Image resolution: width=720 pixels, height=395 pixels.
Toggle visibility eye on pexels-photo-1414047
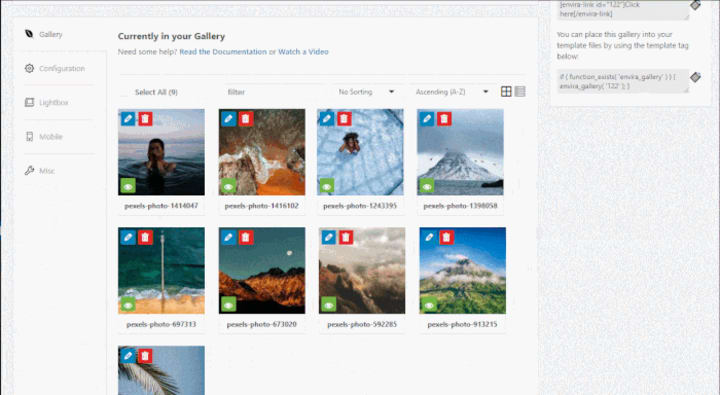coord(128,186)
